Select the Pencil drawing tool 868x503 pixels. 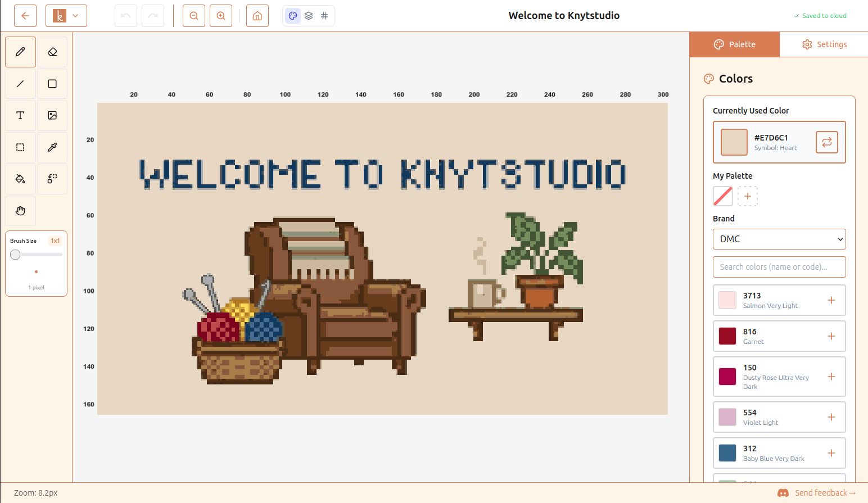pos(20,52)
